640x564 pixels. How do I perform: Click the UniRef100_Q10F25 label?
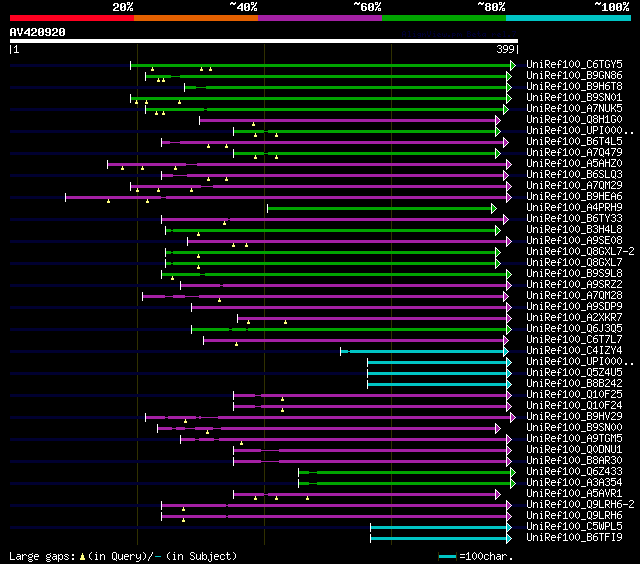(x=574, y=395)
